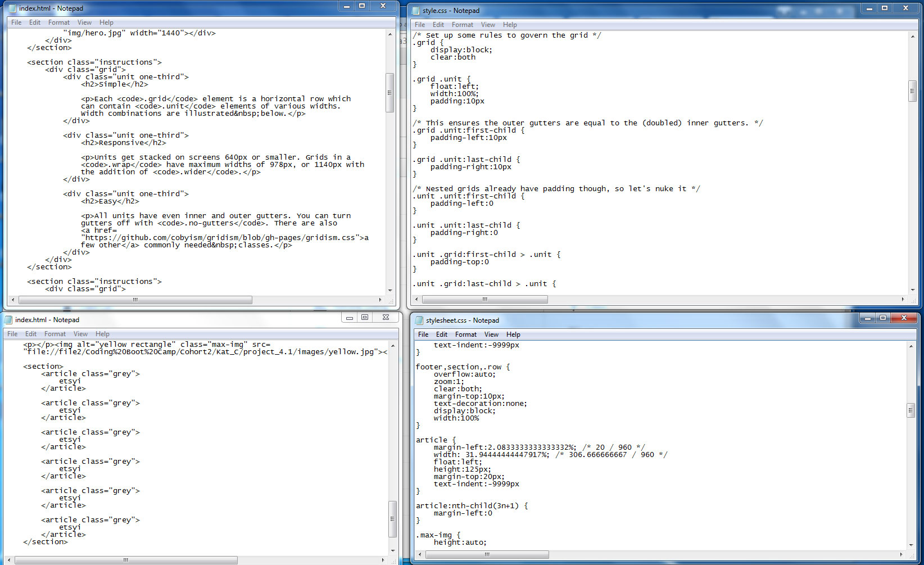
Task: Click horizontal scrollbar thumb in style.css window
Action: coord(484,300)
